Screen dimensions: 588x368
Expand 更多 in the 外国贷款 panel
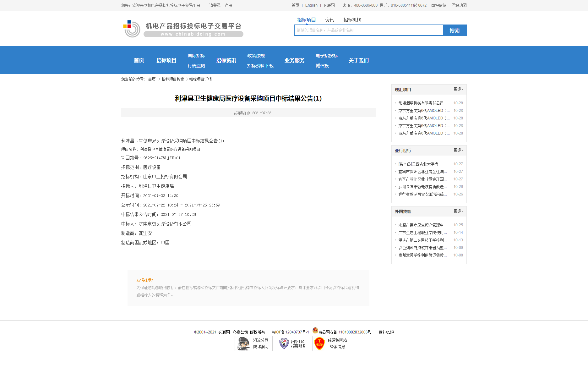pos(458,211)
